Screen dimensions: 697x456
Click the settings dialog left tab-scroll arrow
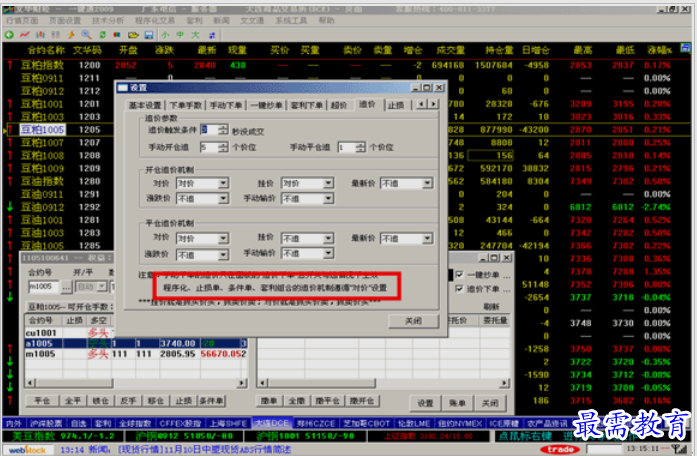click(x=421, y=104)
